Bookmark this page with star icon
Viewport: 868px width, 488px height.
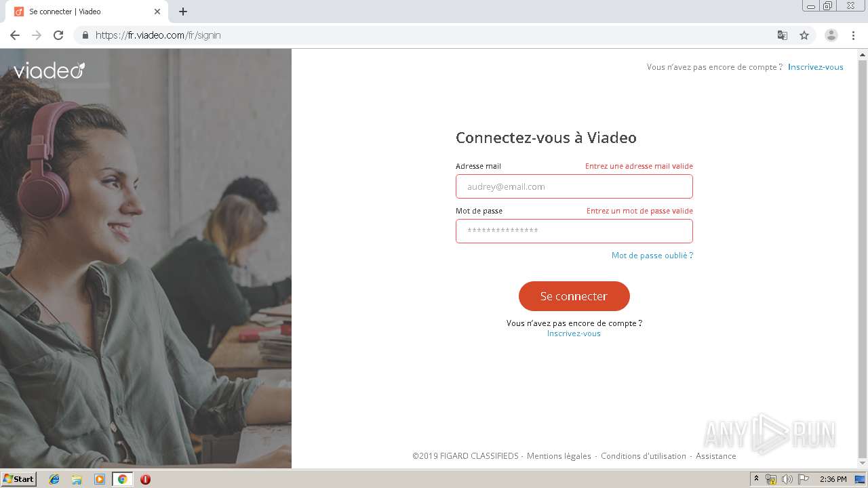click(x=804, y=35)
